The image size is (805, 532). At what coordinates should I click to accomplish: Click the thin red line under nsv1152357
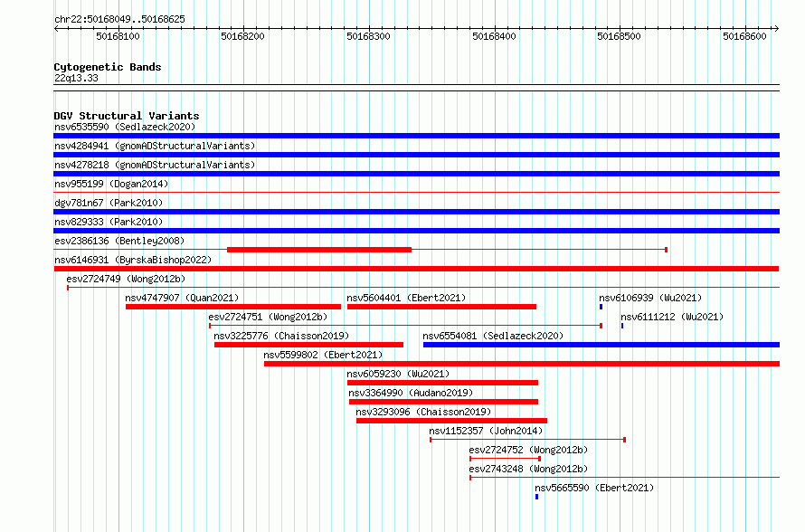pyautogui.click(x=527, y=440)
